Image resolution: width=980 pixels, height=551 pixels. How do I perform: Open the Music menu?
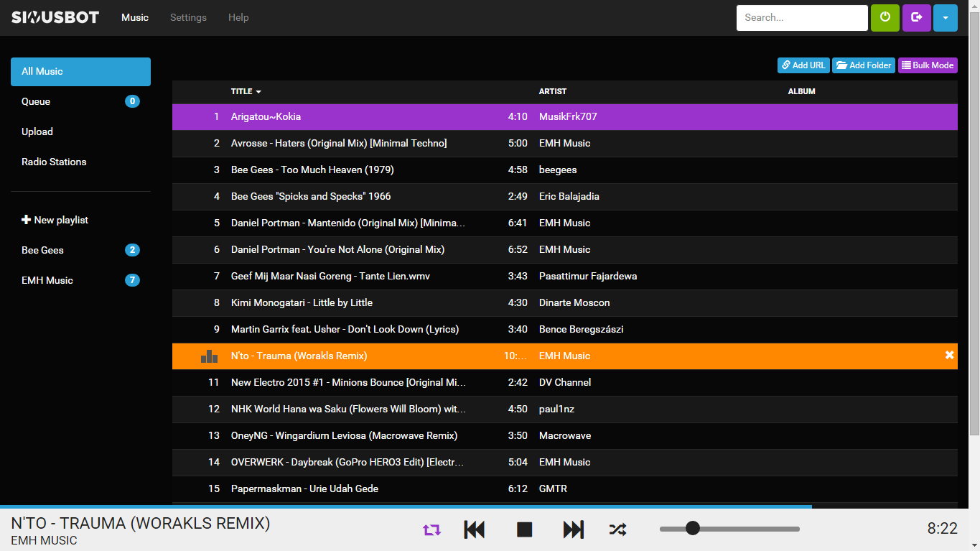[x=135, y=17]
